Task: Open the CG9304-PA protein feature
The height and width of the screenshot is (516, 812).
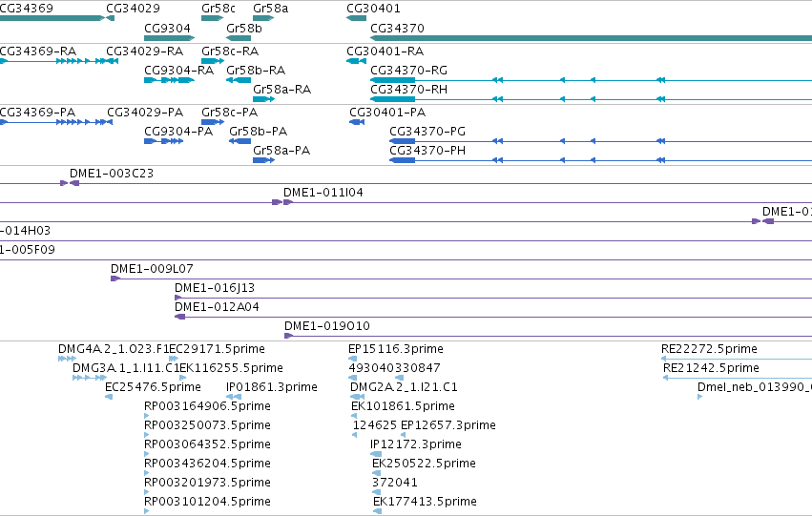Action: pos(164,141)
